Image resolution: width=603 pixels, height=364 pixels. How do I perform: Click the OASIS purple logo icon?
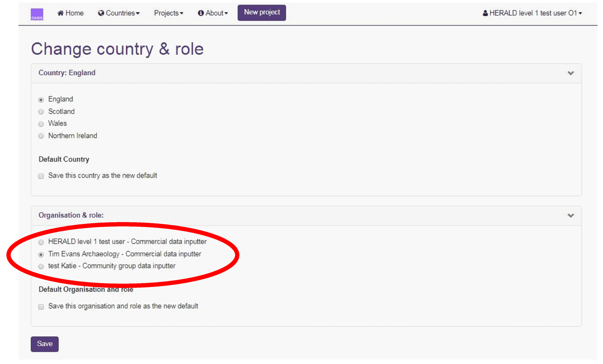37,14
